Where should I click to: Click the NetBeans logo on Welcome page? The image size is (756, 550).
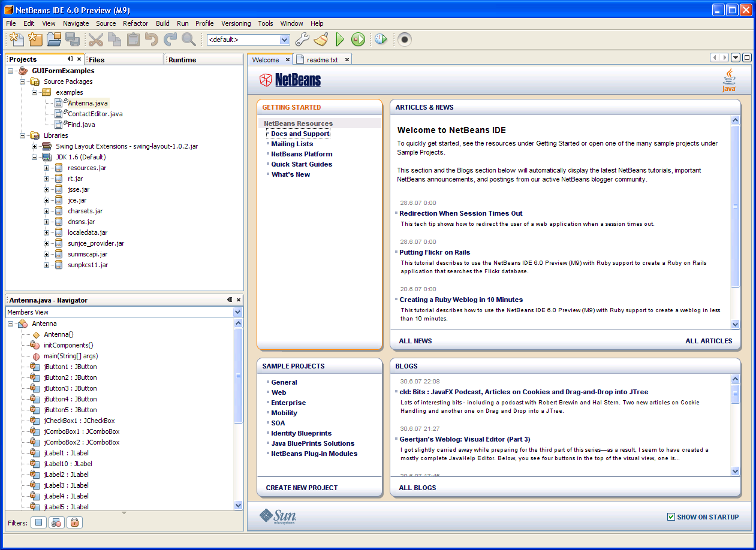tap(290, 80)
